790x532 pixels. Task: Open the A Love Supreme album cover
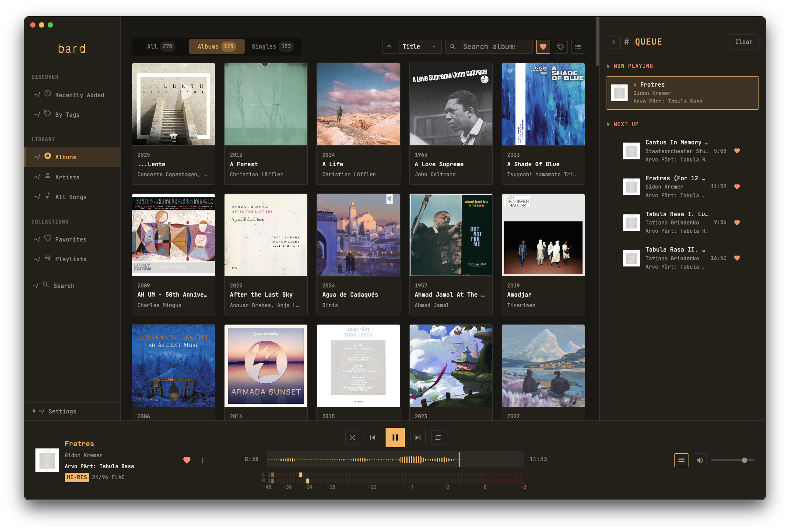pyautogui.click(x=451, y=104)
